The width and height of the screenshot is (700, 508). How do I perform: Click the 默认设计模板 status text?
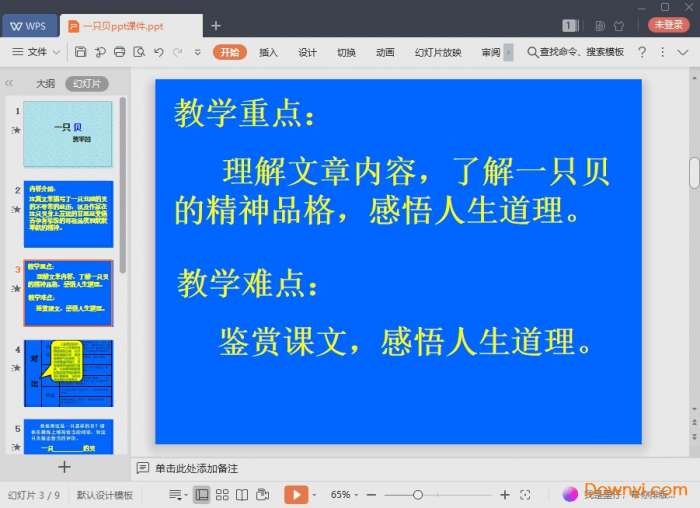pos(104,495)
